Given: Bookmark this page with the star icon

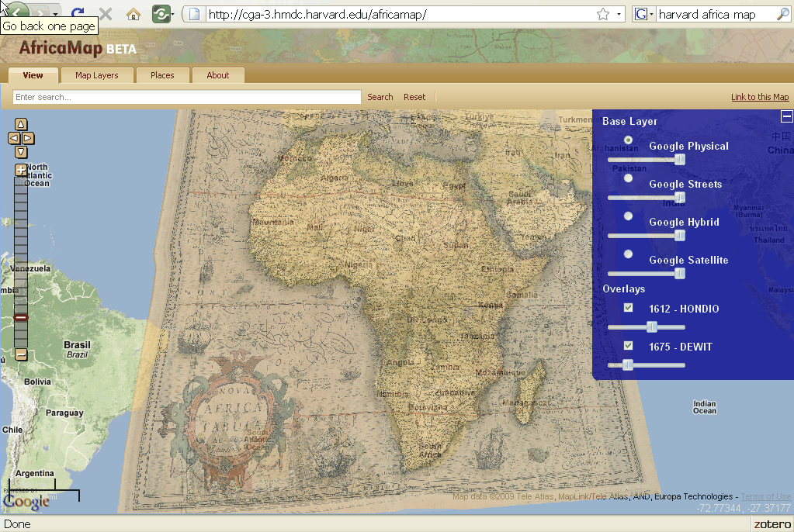Looking at the screenshot, I should pyautogui.click(x=602, y=14).
